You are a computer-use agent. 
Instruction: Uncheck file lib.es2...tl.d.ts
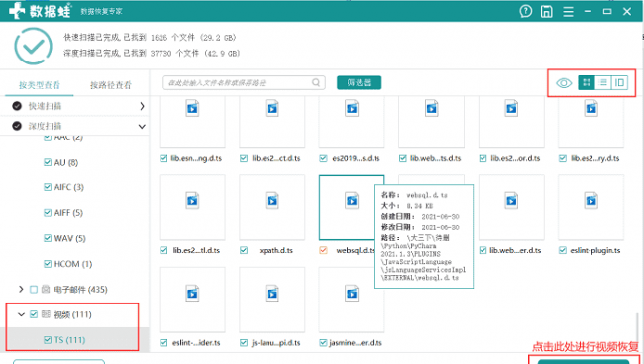tap(163, 250)
